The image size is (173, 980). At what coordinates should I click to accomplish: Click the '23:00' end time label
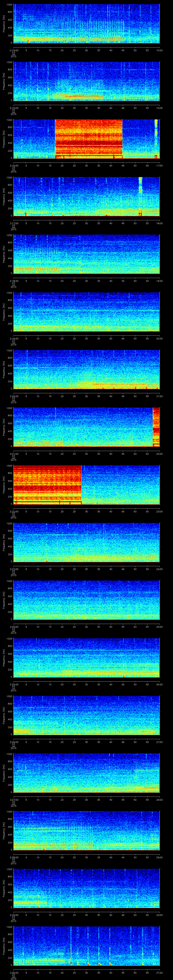pos(159,511)
